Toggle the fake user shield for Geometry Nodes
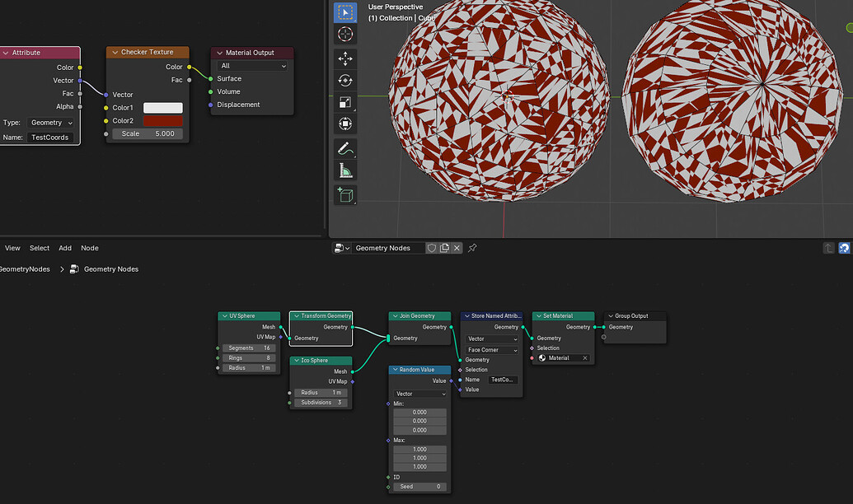 (x=432, y=248)
